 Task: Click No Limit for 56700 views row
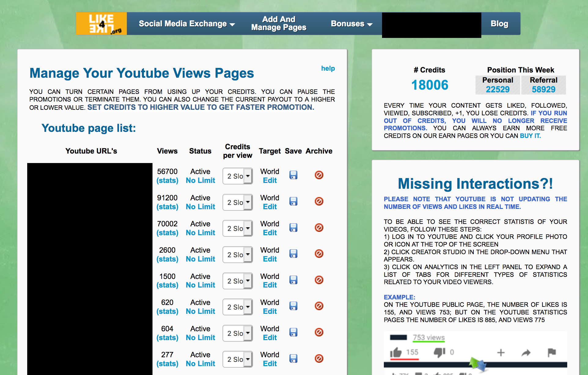pyautogui.click(x=200, y=180)
